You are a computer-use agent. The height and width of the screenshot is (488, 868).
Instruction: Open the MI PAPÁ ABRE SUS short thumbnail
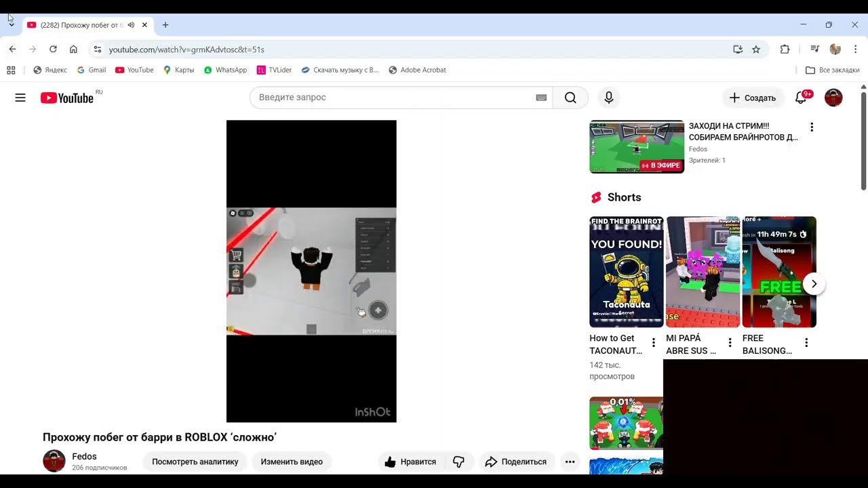pyautogui.click(x=703, y=272)
